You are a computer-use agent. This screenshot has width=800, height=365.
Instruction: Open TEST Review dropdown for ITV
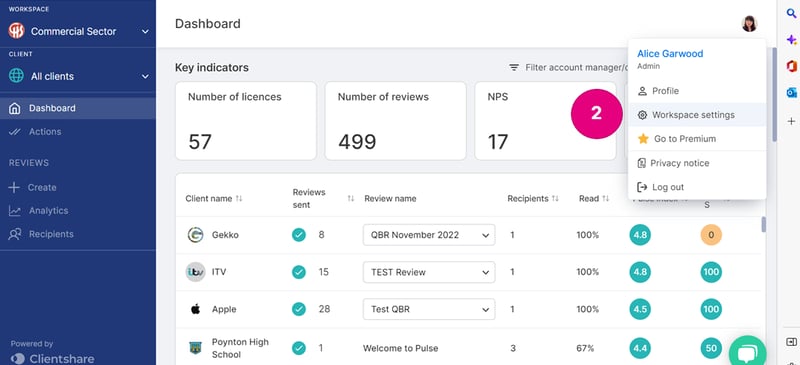pyautogui.click(x=429, y=272)
